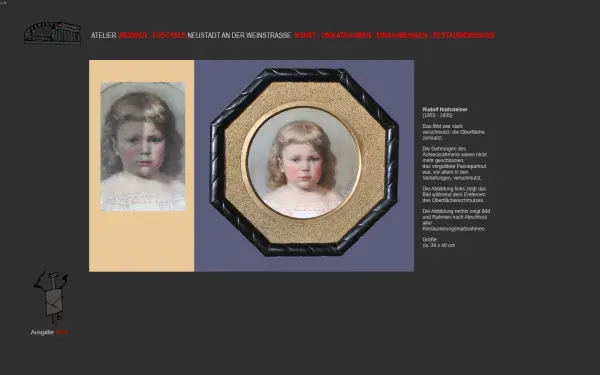The image size is (600, 375).
Task: Click the atelier logo drawing at top left
Action: 52,33
